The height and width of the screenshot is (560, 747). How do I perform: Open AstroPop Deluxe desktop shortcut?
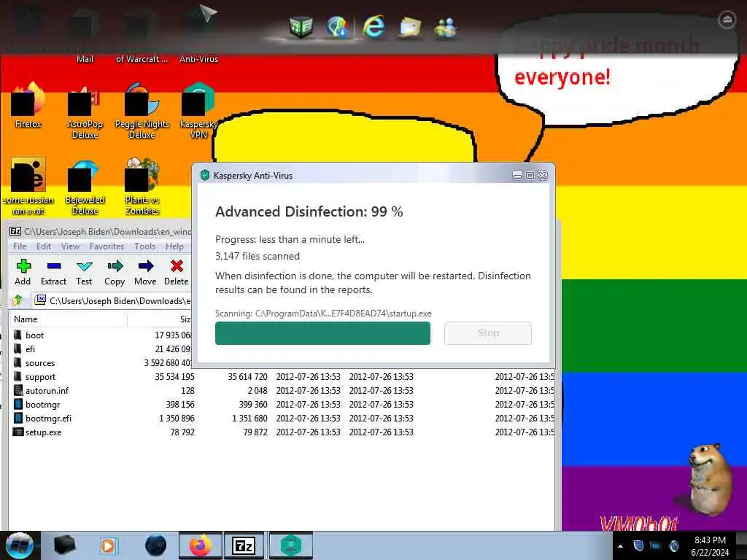coord(85,111)
